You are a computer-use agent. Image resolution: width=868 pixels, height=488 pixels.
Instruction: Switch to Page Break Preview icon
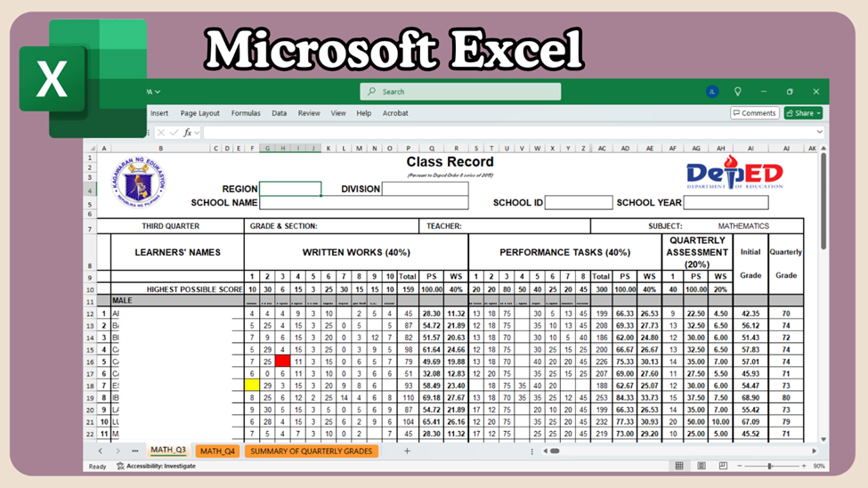tap(723, 466)
